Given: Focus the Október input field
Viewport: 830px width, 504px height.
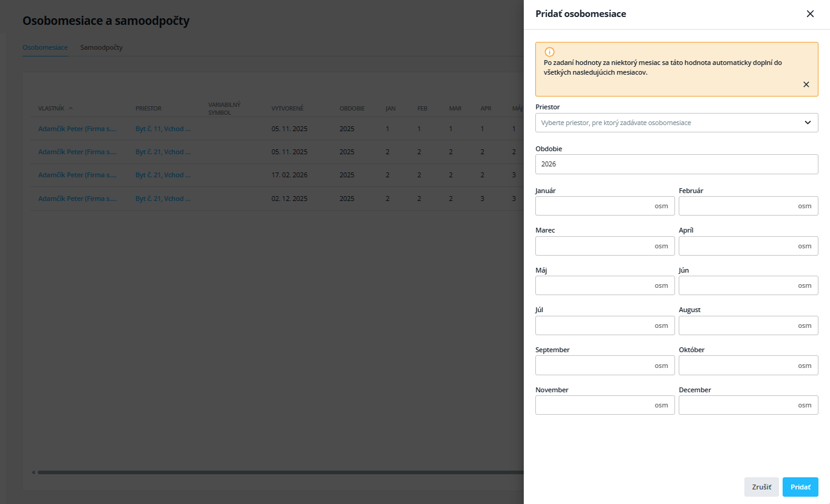Looking at the screenshot, I should [749, 366].
